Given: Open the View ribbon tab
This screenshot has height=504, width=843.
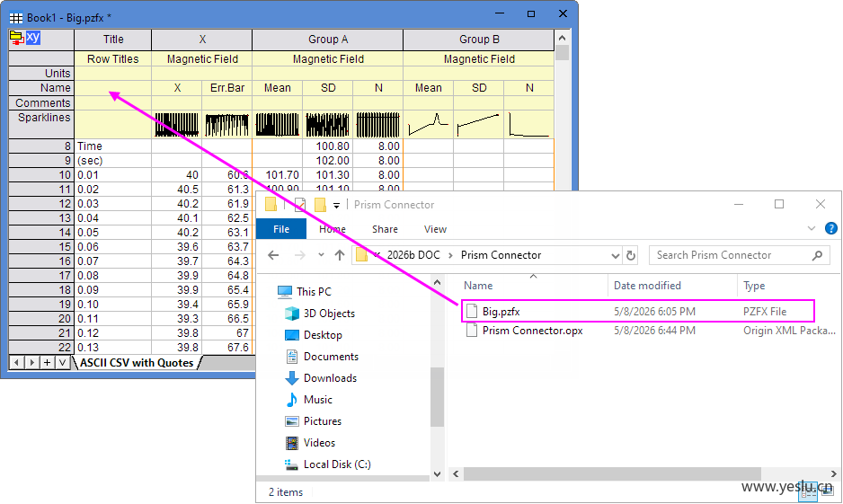Looking at the screenshot, I should point(435,229).
